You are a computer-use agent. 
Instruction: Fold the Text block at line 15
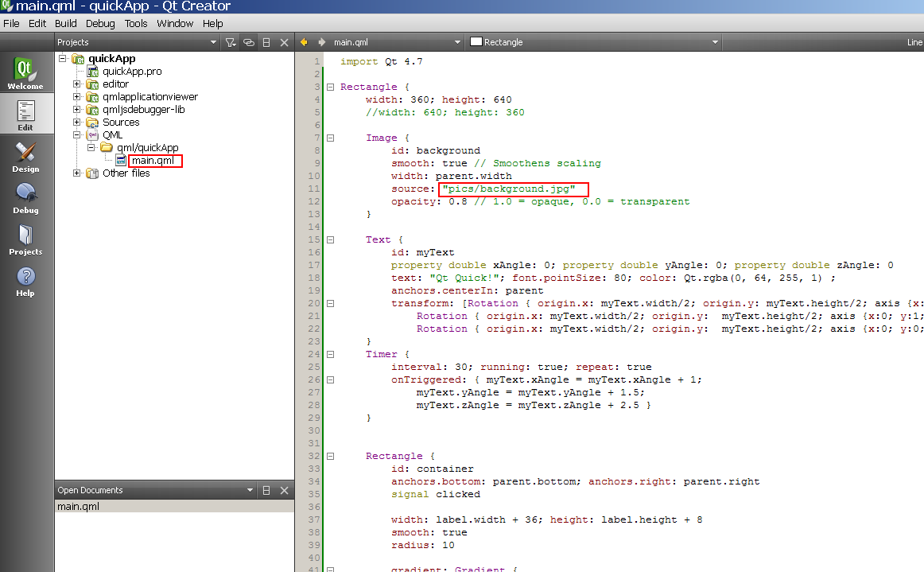coord(331,240)
